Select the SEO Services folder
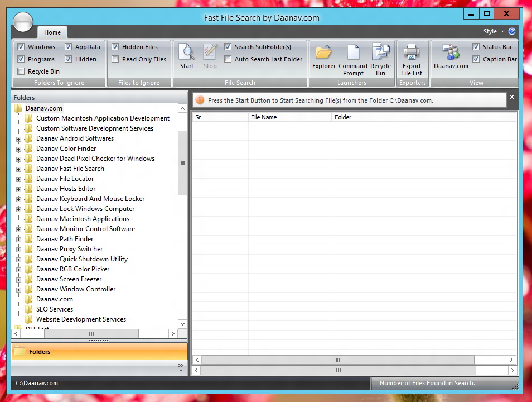This screenshot has height=402, width=532. coord(55,309)
